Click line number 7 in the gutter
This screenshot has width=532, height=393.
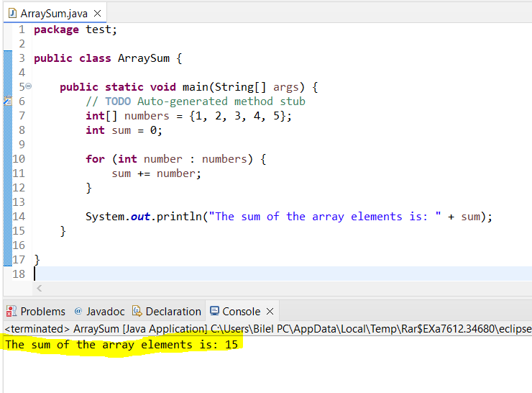22,116
